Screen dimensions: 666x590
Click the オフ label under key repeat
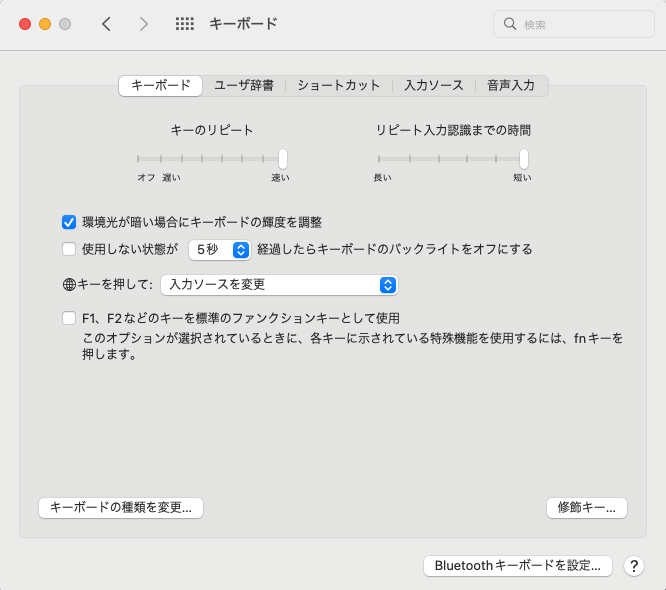[x=146, y=178]
